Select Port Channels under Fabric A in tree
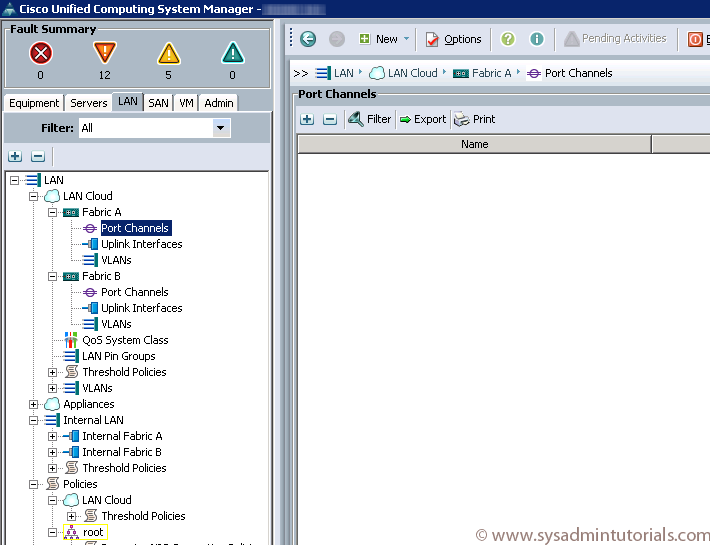This screenshot has width=710, height=545. pyautogui.click(x=135, y=228)
